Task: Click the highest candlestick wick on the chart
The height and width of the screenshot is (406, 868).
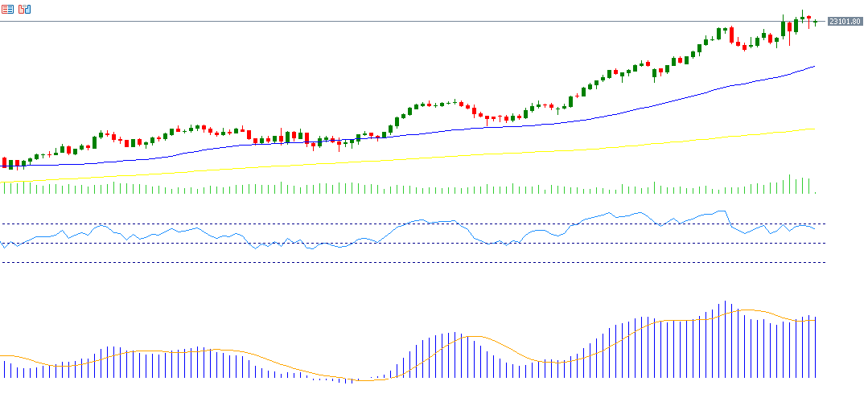Action: tap(802, 13)
